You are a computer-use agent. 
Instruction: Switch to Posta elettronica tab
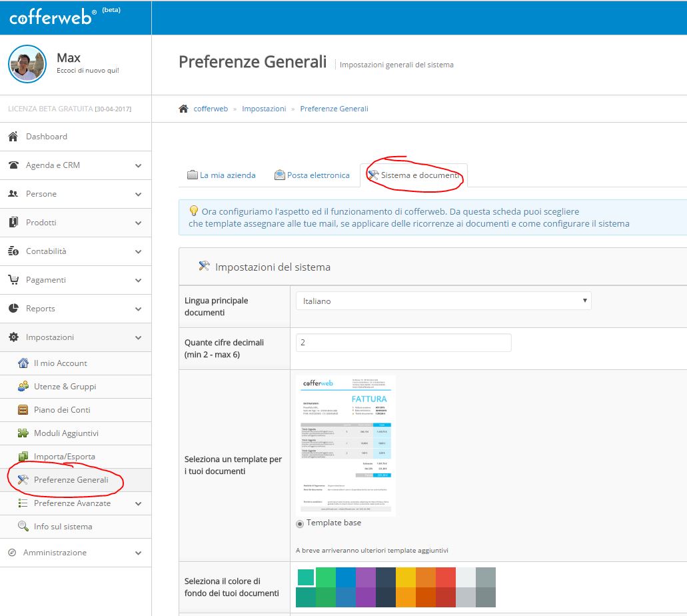312,175
